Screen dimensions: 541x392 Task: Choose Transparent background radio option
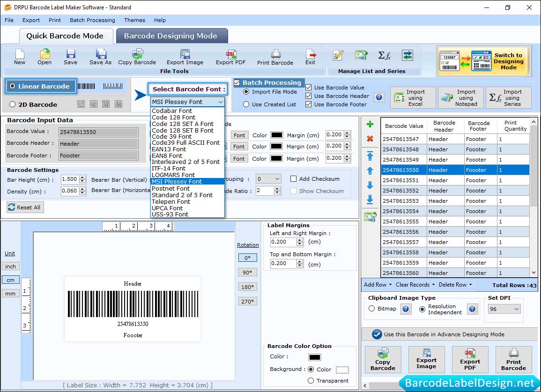click(311, 381)
